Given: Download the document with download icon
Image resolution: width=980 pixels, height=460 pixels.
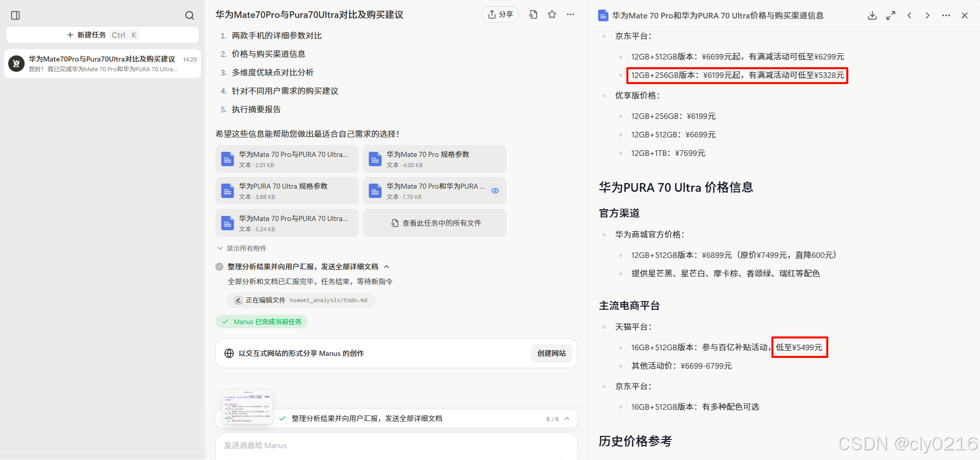Looking at the screenshot, I should tap(872, 15).
